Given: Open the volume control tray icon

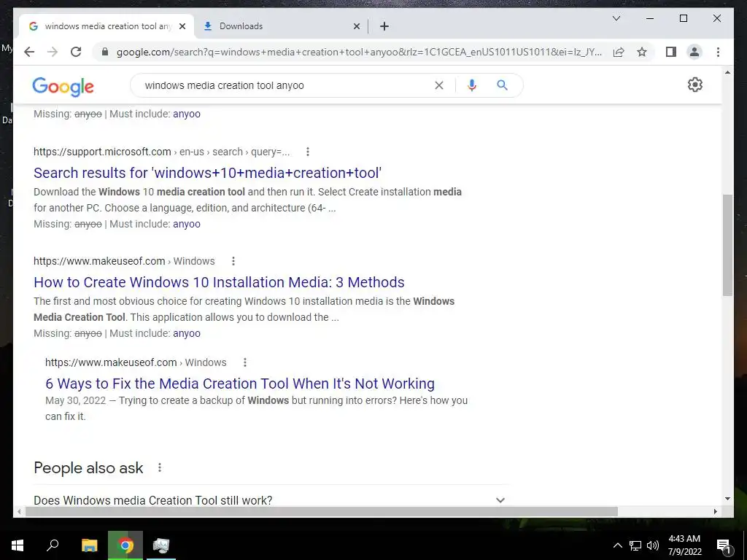Looking at the screenshot, I should point(653,545).
